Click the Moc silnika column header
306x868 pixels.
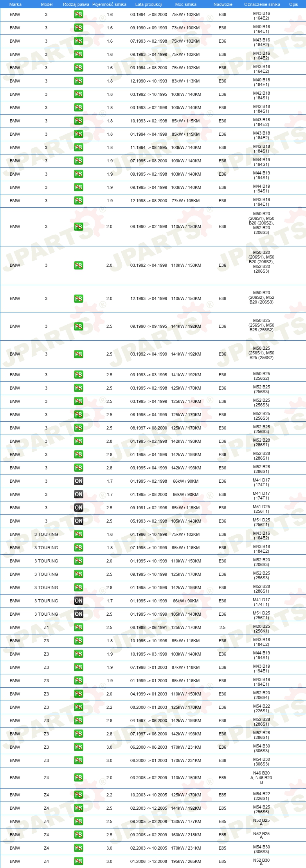coord(186,4)
